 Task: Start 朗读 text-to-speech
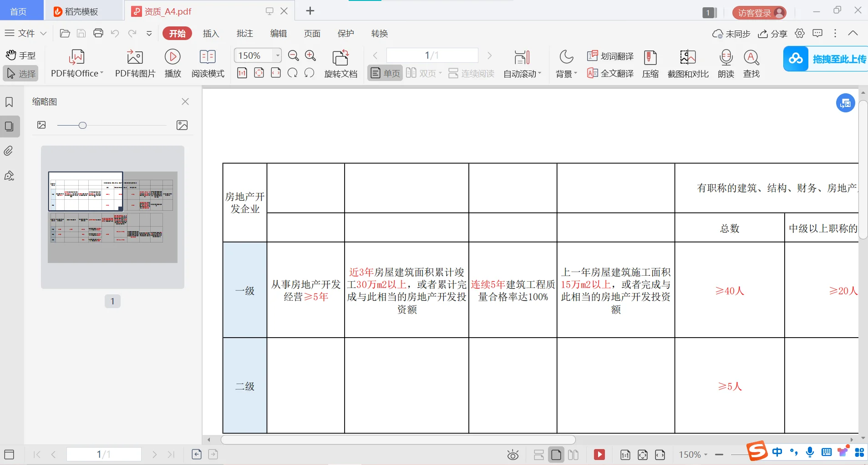point(726,64)
